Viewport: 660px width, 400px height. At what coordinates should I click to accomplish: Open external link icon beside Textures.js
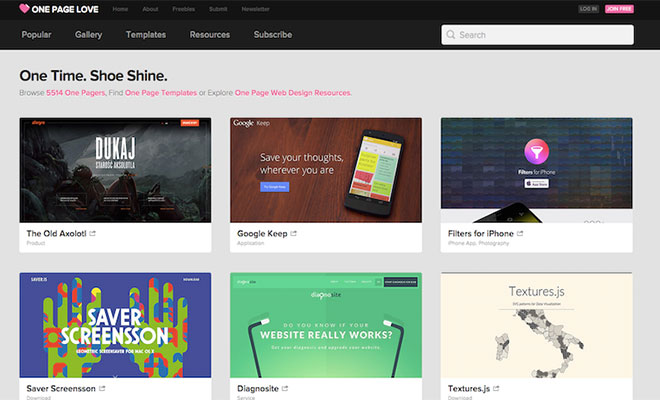[496, 388]
